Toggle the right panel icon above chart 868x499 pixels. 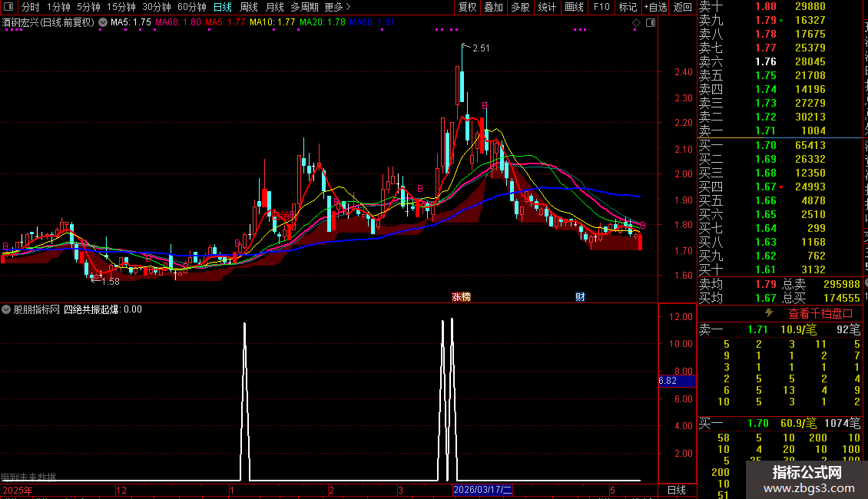(x=651, y=23)
